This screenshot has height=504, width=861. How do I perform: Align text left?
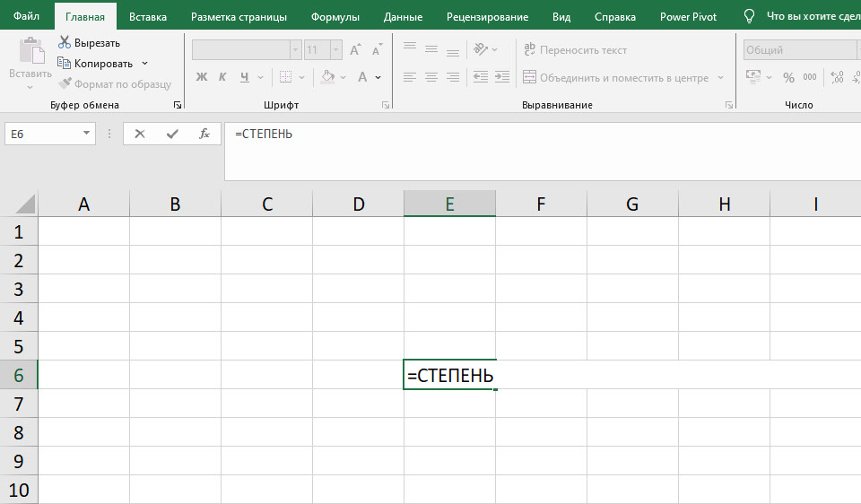click(x=410, y=77)
